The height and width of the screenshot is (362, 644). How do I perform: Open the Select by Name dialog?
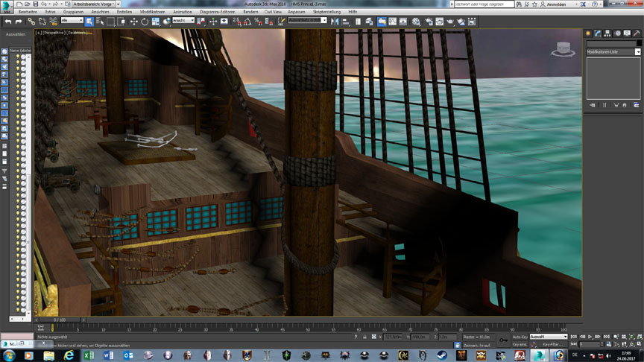point(100,22)
